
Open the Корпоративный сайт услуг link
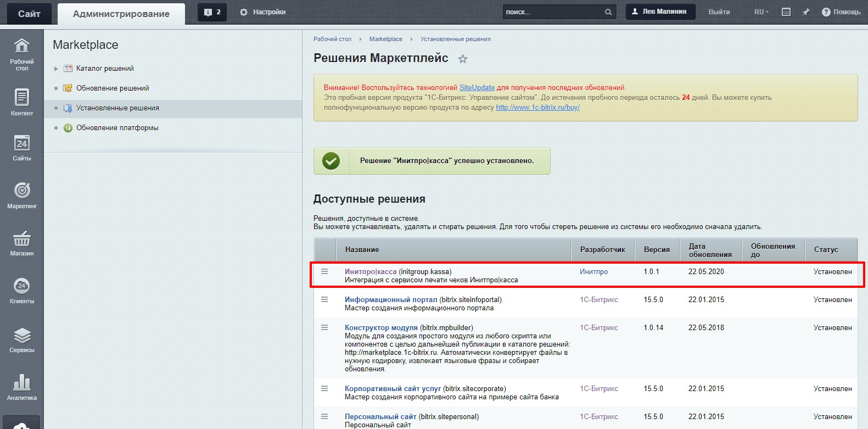point(393,388)
